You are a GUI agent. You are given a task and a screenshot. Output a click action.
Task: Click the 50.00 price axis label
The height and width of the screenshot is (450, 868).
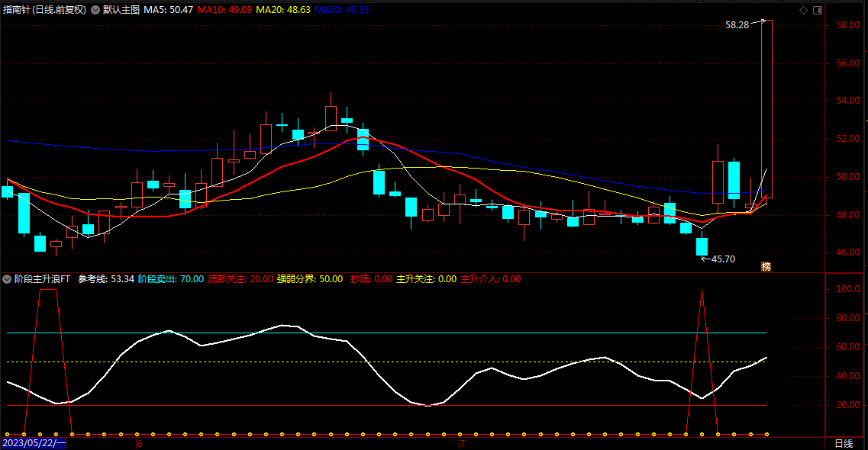click(848, 178)
